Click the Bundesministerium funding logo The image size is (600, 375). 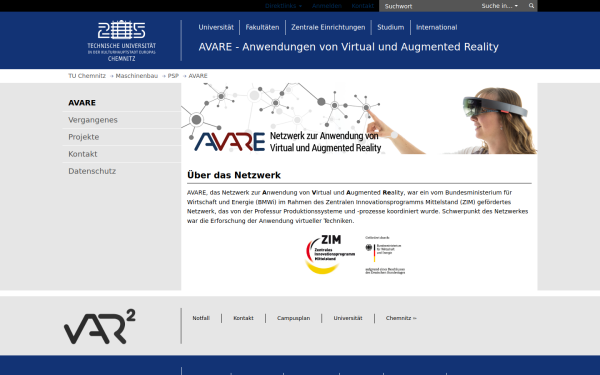385,255
